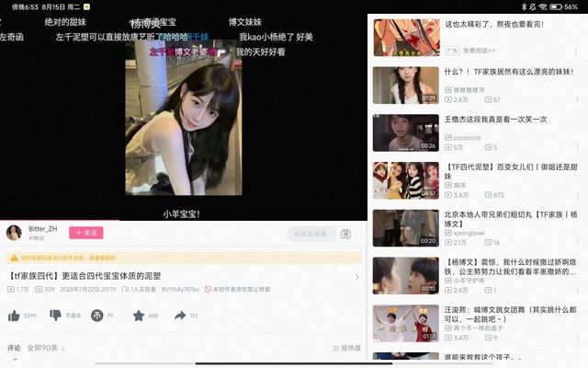Click the 评论 comments label
Viewport: 588px width, 368px height.
(x=14, y=348)
